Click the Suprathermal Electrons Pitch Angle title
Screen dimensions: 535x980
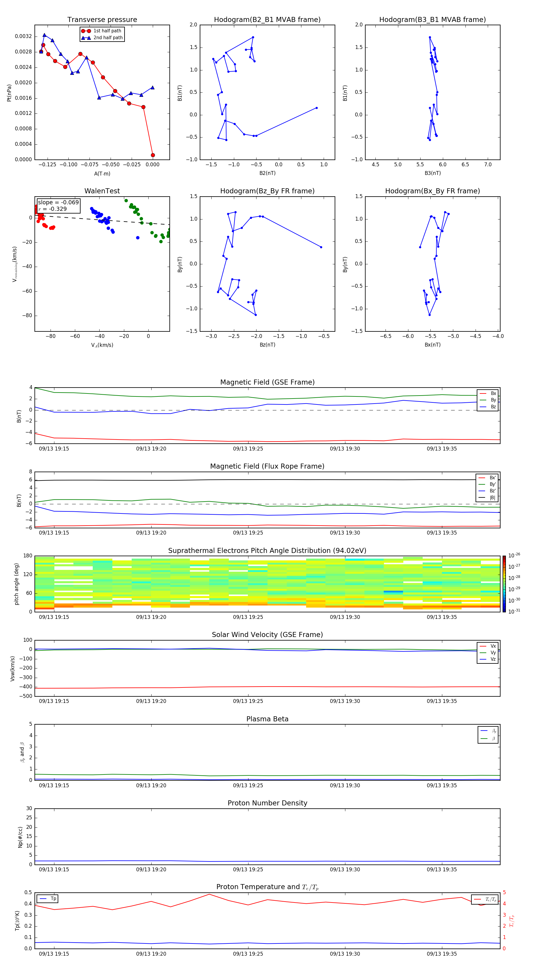(267, 551)
